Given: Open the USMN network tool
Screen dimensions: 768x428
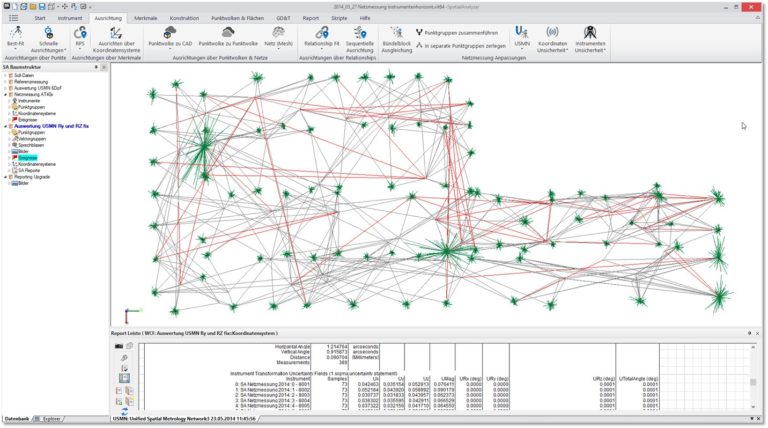Looking at the screenshot, I should pos(522,37).
